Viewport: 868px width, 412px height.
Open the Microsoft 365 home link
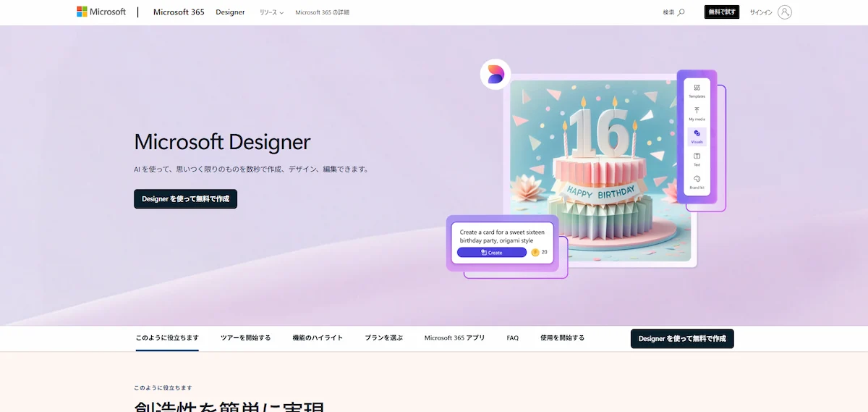[x=179, y=12]
